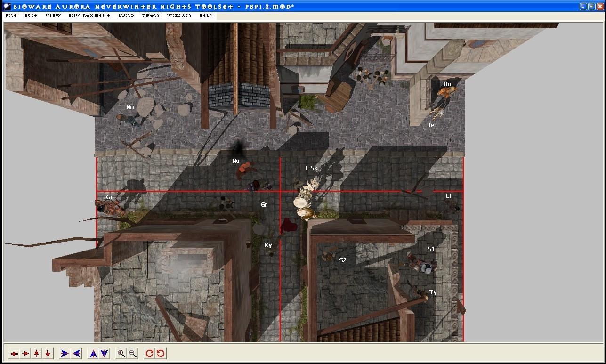
Task: Rotate view counter-clockwise with red arrow
Action: 161,353
